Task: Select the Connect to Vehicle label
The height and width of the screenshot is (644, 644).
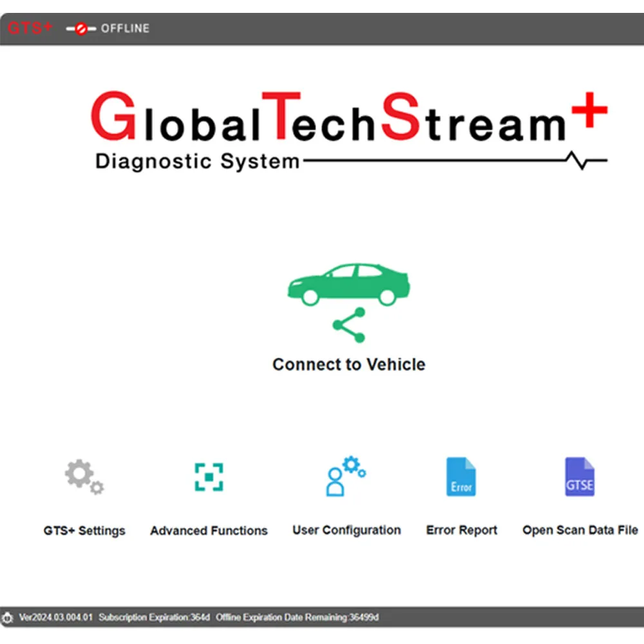Action: [348, 365]
